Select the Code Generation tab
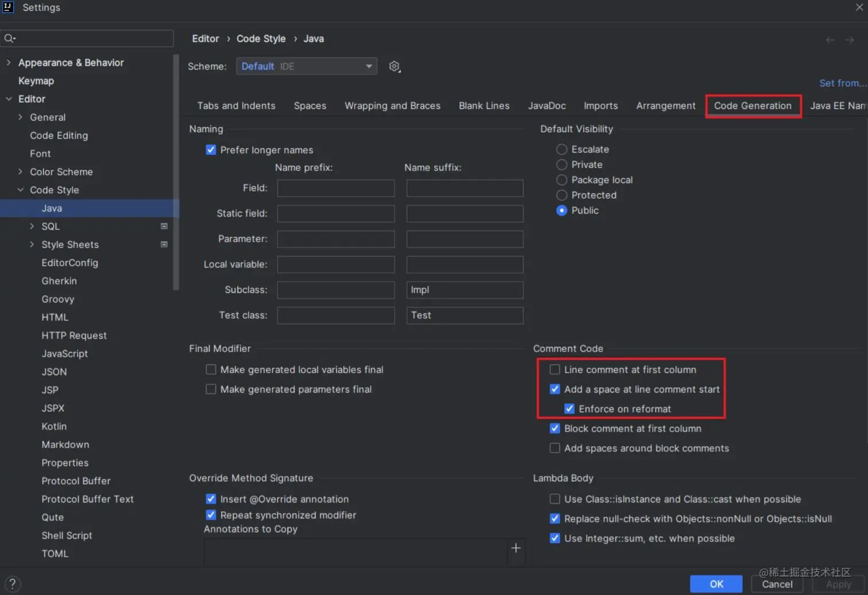This screenshot has width=868, height=595. point(753,106)
